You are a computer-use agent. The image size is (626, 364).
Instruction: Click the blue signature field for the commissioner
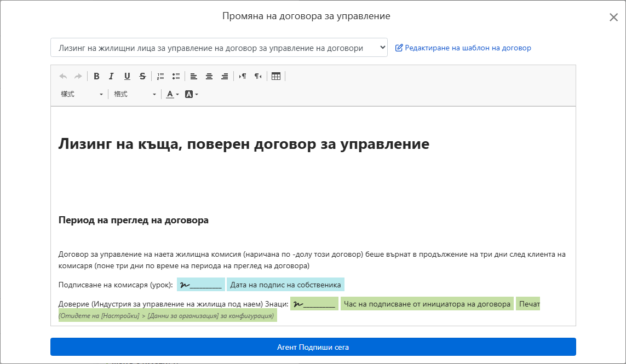click(201, 285)
